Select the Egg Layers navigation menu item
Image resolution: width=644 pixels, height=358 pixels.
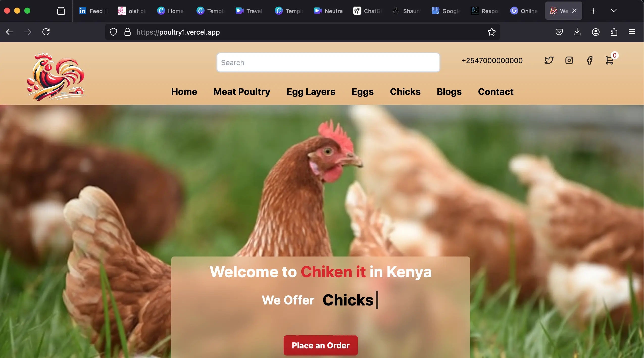point(311,92)
